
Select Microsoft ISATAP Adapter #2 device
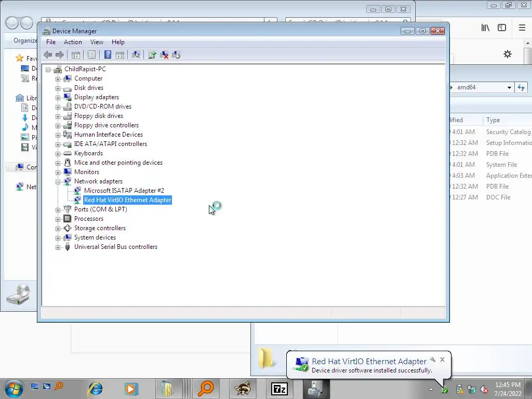(x=124, y=190)
